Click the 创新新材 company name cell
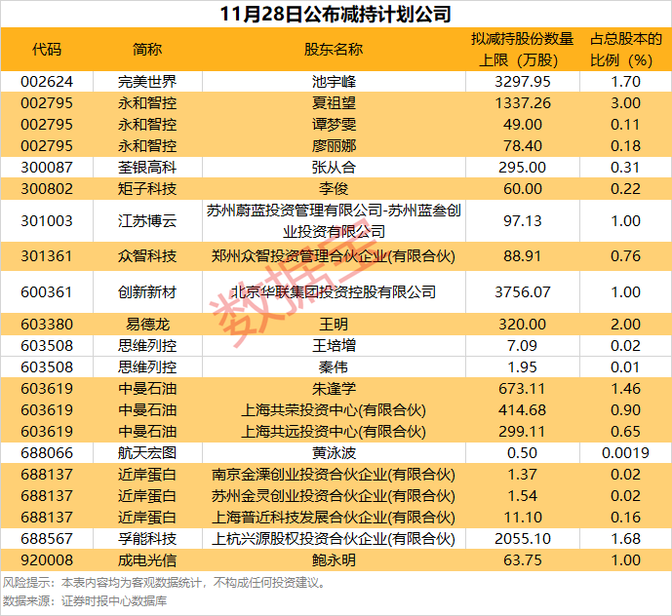Image resolution: width=672 pixels, height=616 pixels. click(147, 291)
